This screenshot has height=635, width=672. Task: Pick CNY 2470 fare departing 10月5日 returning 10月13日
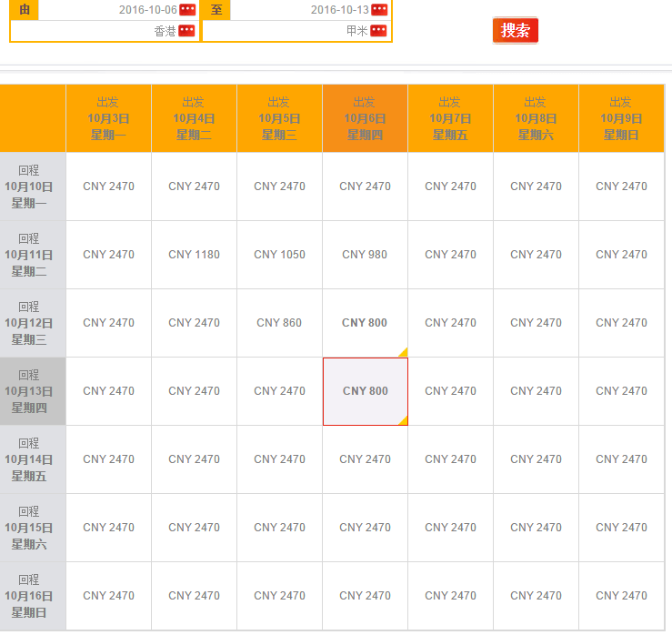[279, 391]
